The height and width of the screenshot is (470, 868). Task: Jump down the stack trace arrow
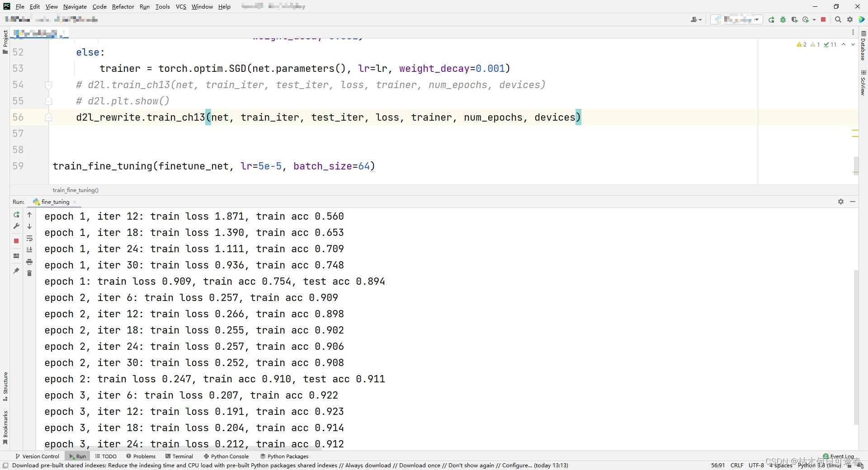[29, 226]
